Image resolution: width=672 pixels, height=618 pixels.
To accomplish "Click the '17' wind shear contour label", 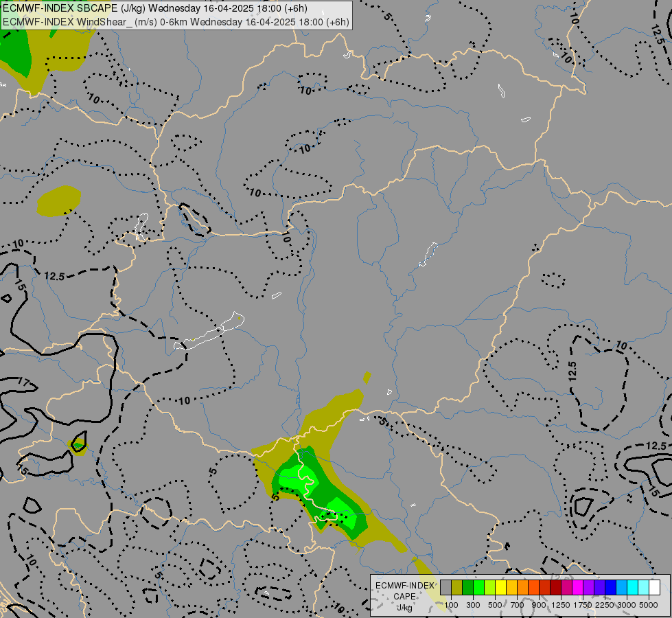I will (23, 382).
